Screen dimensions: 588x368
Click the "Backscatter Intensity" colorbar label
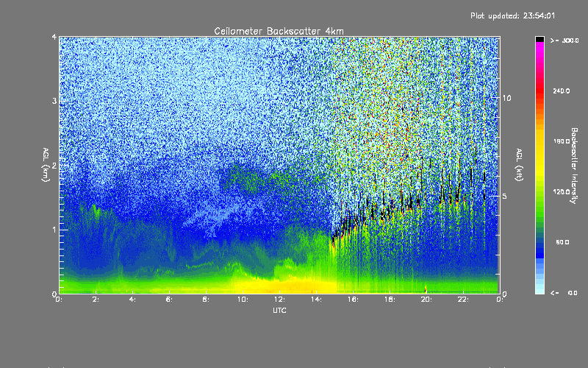coord(574,166)
